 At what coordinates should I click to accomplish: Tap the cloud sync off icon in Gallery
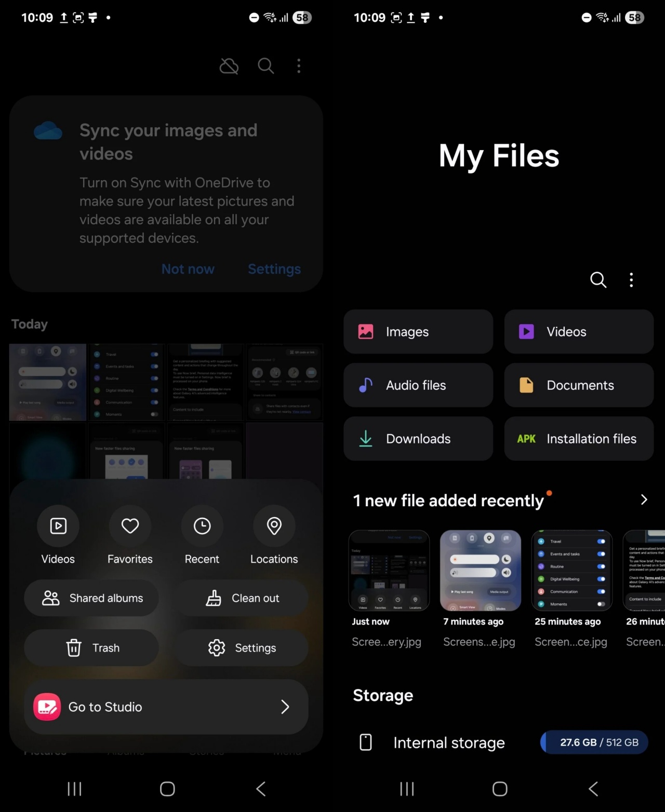pyautogui.click(x=229, y=66)
